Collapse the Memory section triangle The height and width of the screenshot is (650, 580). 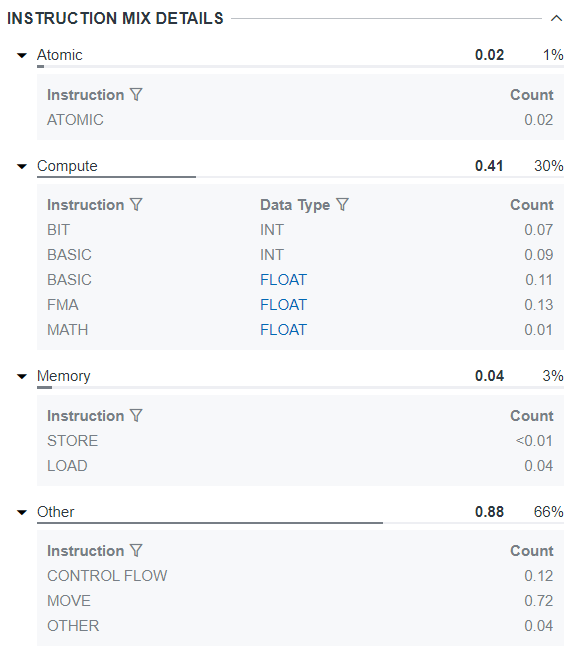coord(22,376)
